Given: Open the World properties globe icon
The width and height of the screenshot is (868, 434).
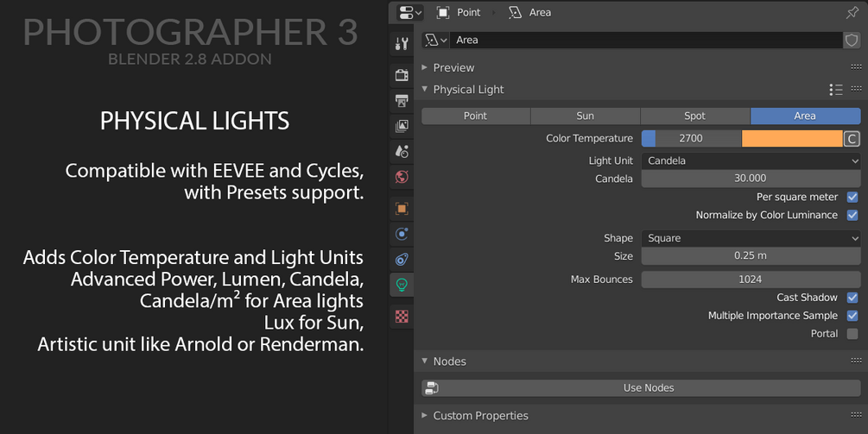Looking at the screenshot, I should pos(402,177).
